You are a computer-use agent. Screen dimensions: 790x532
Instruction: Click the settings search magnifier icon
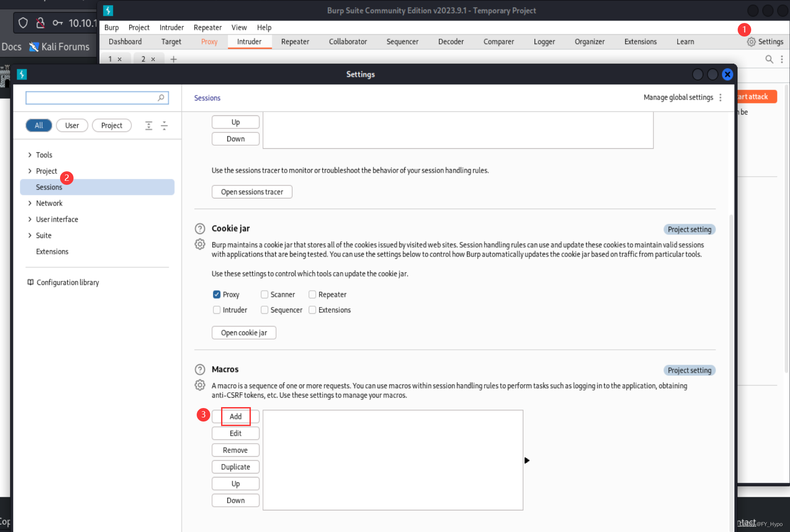coord(161,98)
